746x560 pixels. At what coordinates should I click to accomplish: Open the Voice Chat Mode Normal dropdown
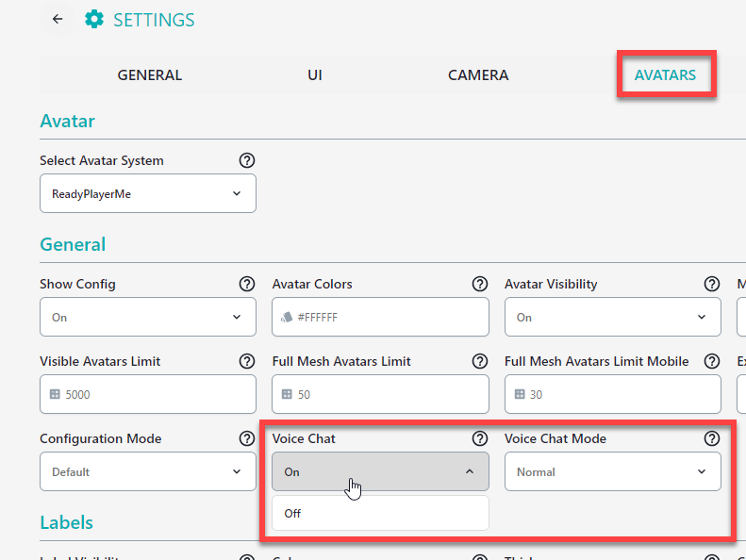coord(613,471)
